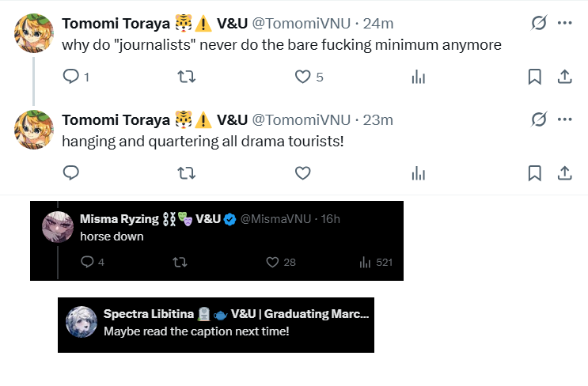Like the "hanging and quartering" tweet

pyautogui.click(x=302, y=172)
